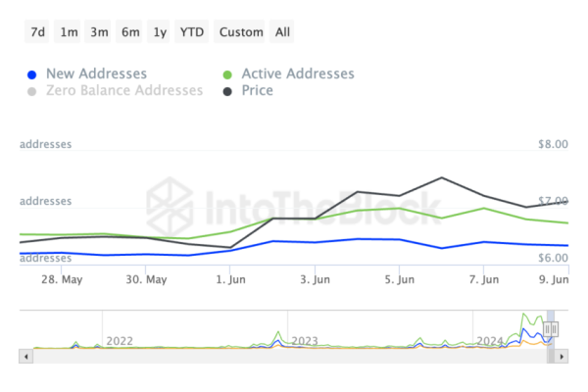Image resolution: width=588 pixels, height=392 pixels.
Task: Show the 1y time range
Action: (x=159, y=32)
